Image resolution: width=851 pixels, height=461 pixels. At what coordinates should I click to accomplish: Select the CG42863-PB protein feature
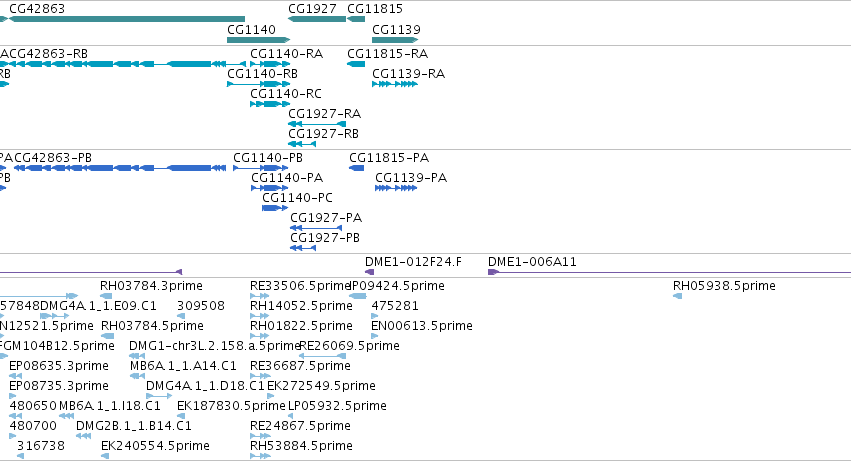pyautogui.click(x=119, y=168)
